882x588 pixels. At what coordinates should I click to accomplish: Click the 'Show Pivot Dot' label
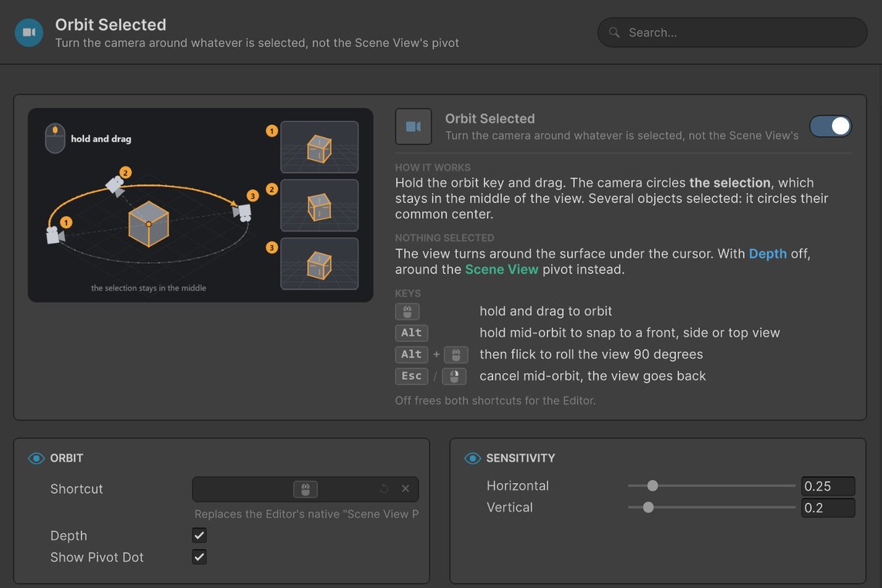tap(96, 558)
